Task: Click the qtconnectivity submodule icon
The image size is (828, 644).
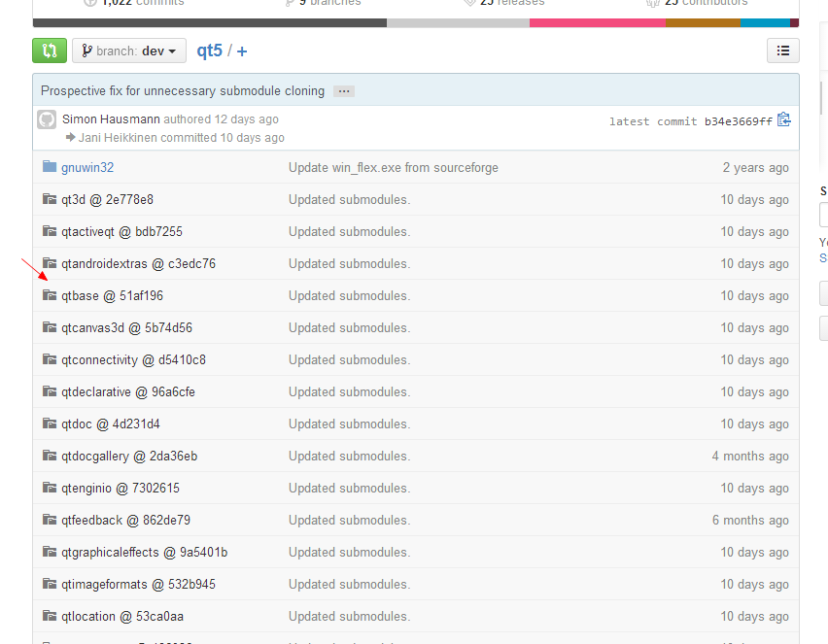Action: [x=50, y=359]
